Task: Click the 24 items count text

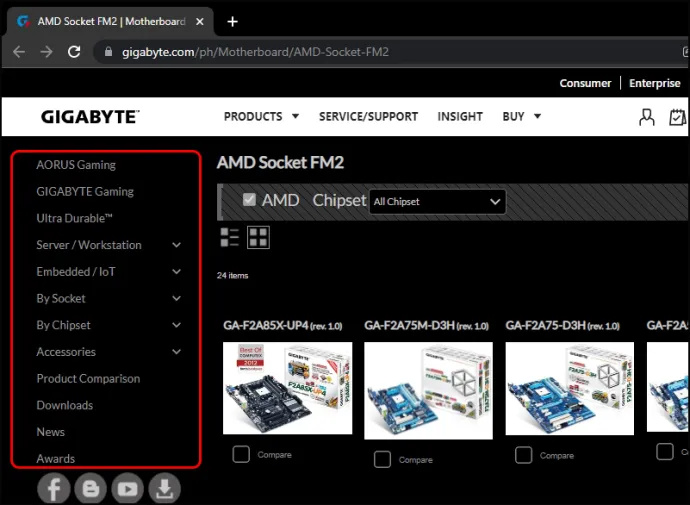Action: [x=232, y=275]
